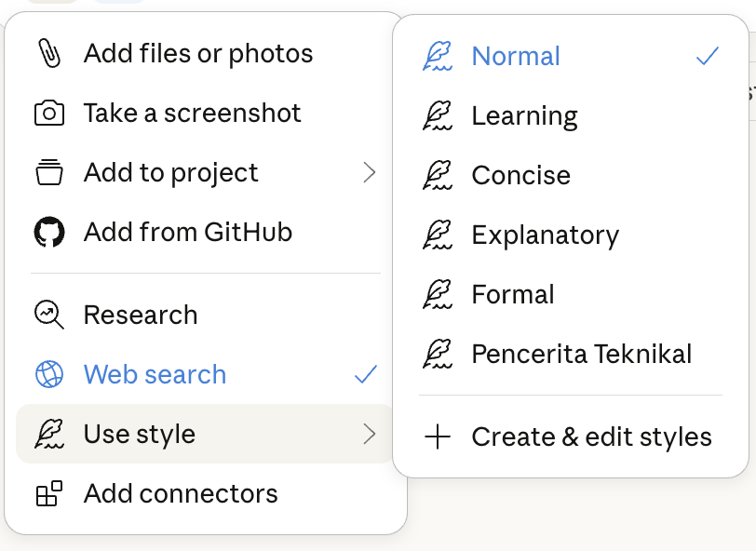The height and width of the screenshot is (551, 756).
Task: Click the camera icon for screenshot
Action: coord(48,114)
